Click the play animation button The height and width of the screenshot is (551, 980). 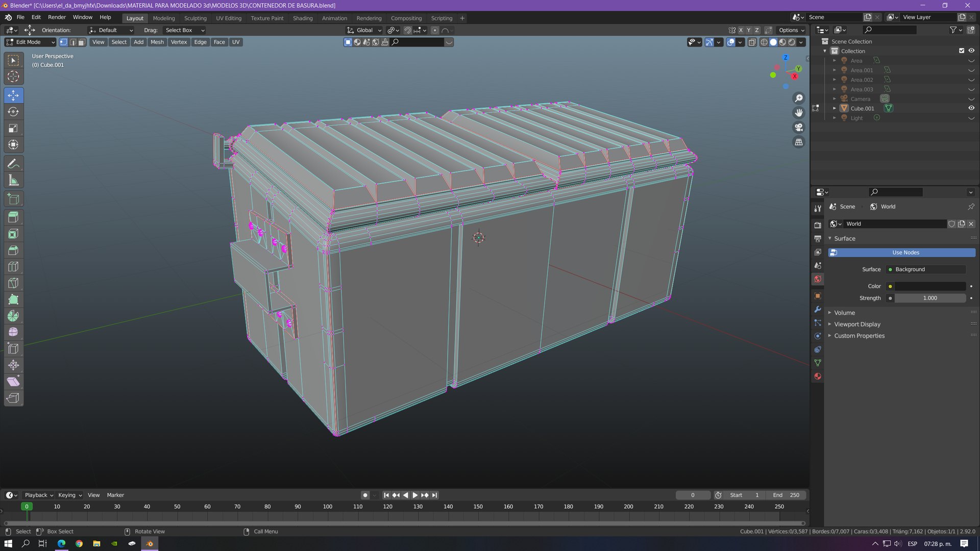point(415,495)
